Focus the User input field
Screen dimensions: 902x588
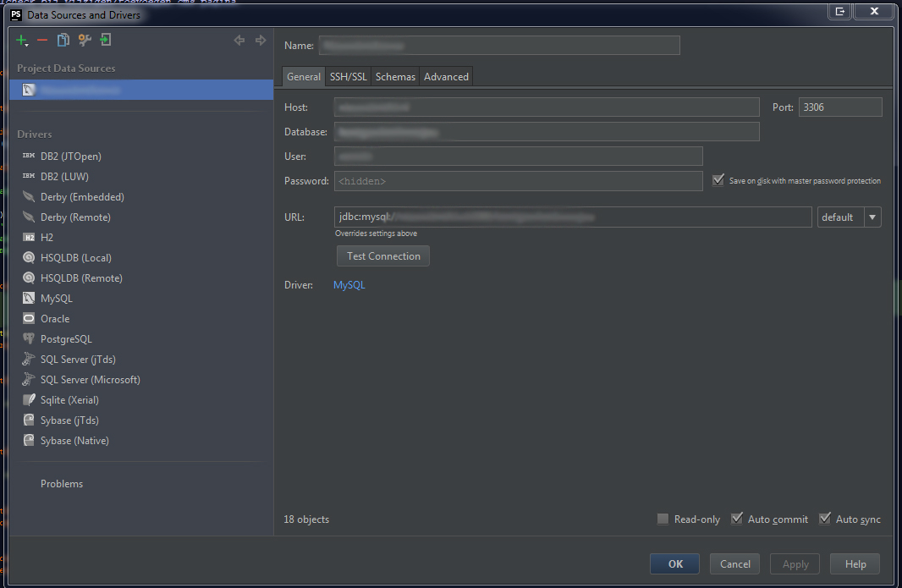(x=518, y=156)
